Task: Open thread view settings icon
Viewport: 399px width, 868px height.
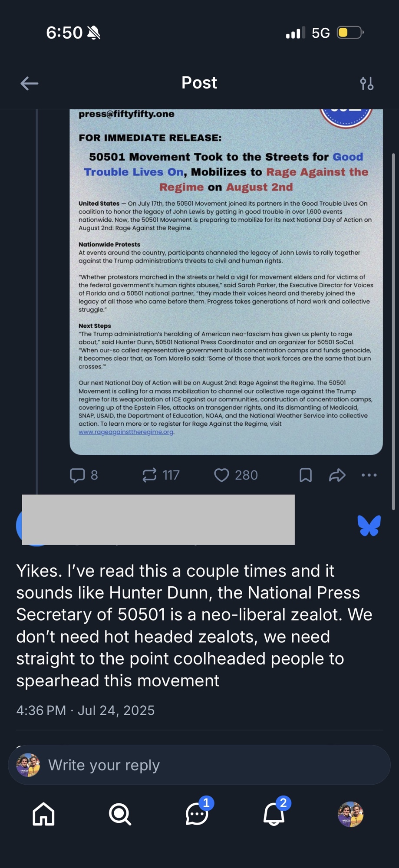Action: (x=367, y=83)
